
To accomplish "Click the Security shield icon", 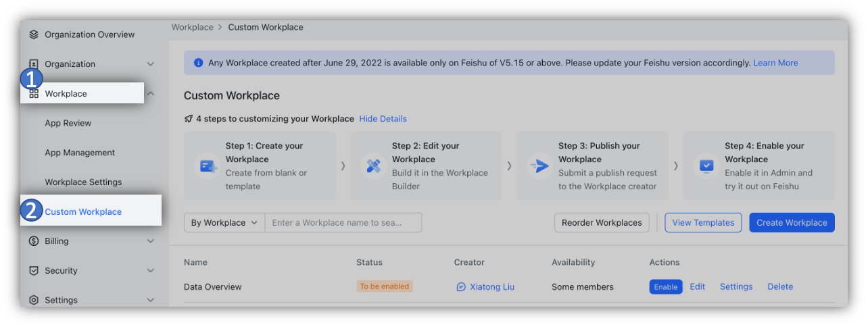I will (x=34, y=271).
